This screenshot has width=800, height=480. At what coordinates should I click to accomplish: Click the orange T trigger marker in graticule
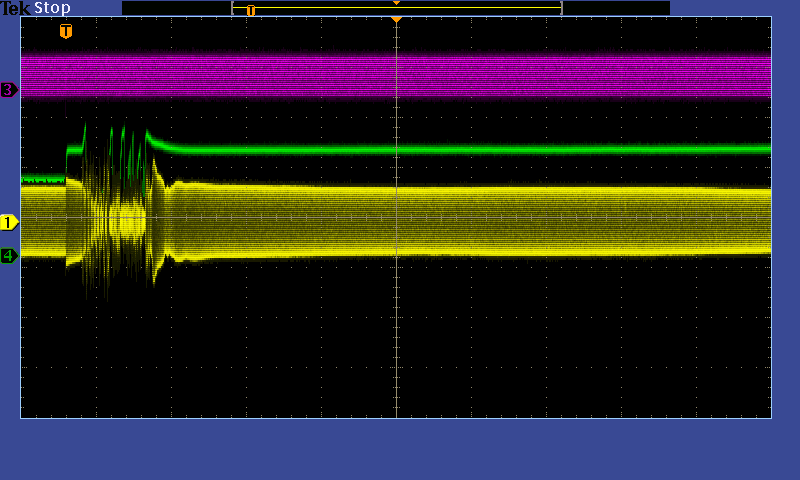(x=66, y=32)
